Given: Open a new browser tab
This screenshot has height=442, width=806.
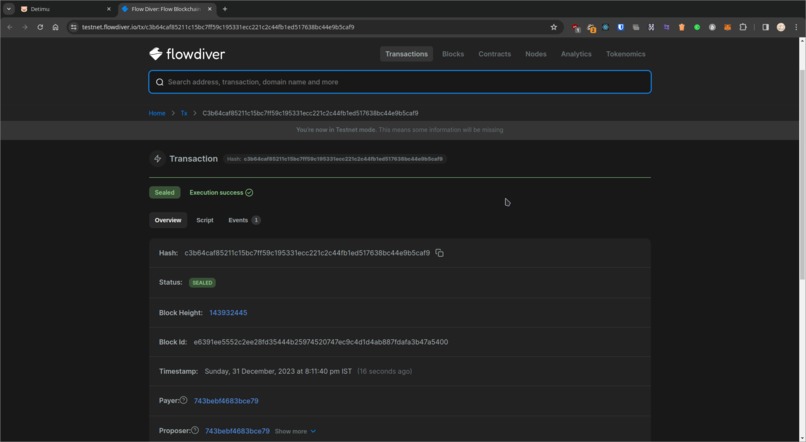Looking at the screenshot, I should pos(225,9).
